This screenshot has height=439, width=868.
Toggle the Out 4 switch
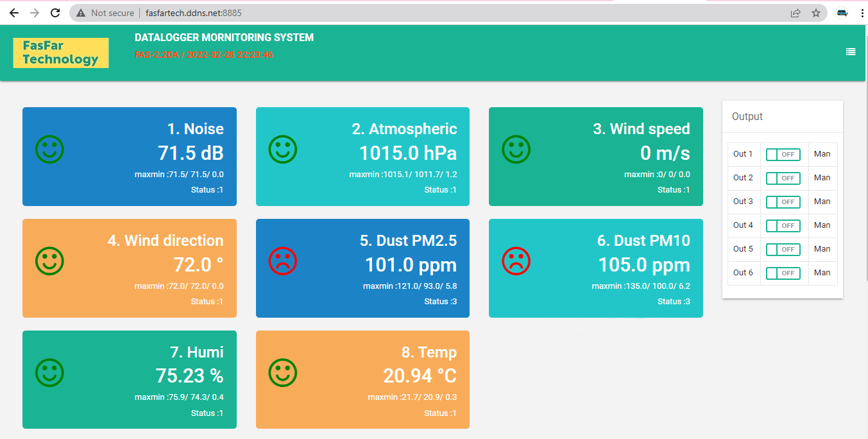(783, 225)
